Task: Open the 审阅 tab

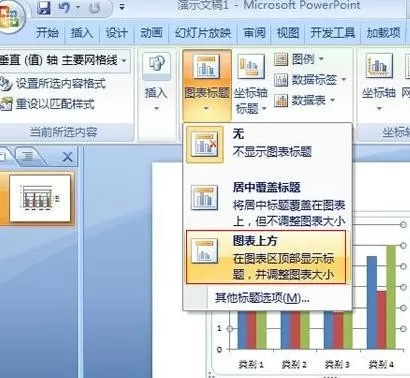Action: coord(254,33)
